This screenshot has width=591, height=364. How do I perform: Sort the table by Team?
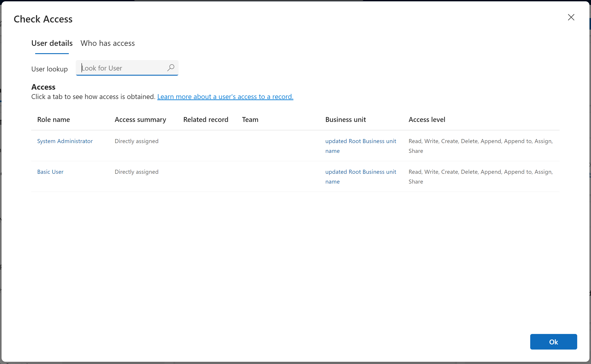pos(250,119)
